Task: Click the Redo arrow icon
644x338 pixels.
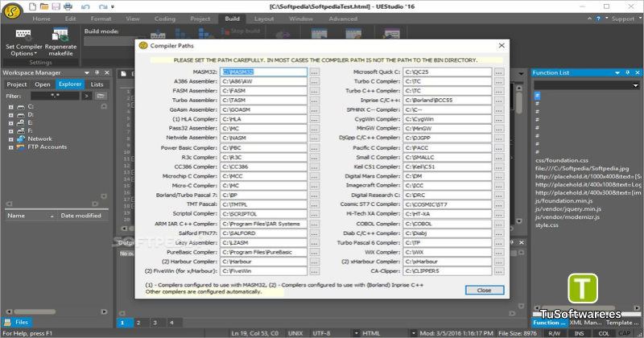Action: click(103, 7)
